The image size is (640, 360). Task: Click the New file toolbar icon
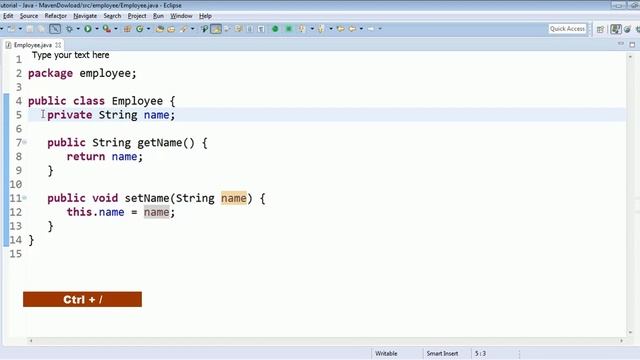11,29
